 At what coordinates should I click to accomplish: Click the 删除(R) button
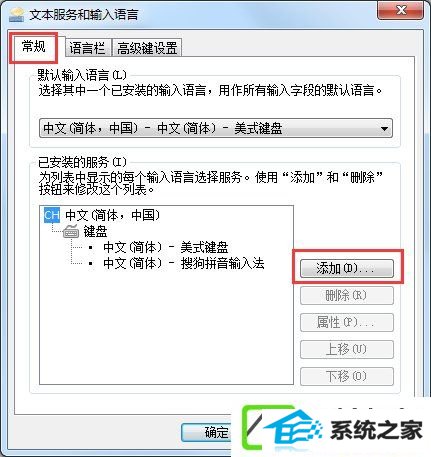click(347, 295)
